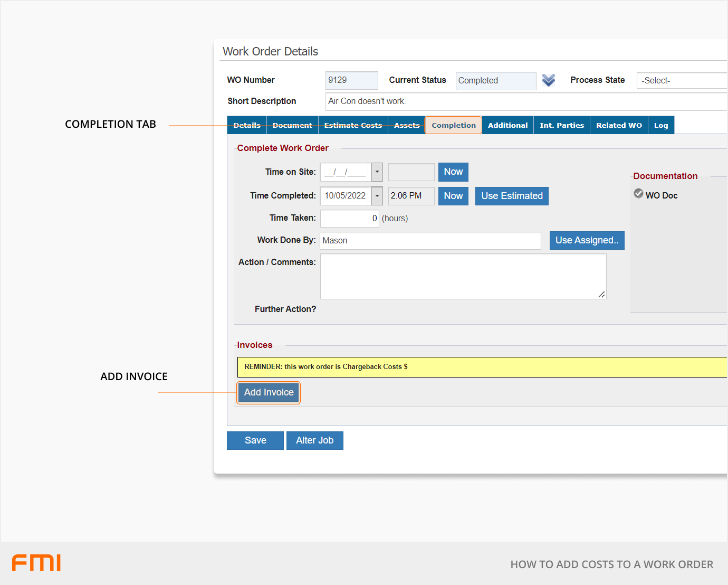Focus the Time Taken hours field
Screen dimensions: 728x585
[349, 219]
